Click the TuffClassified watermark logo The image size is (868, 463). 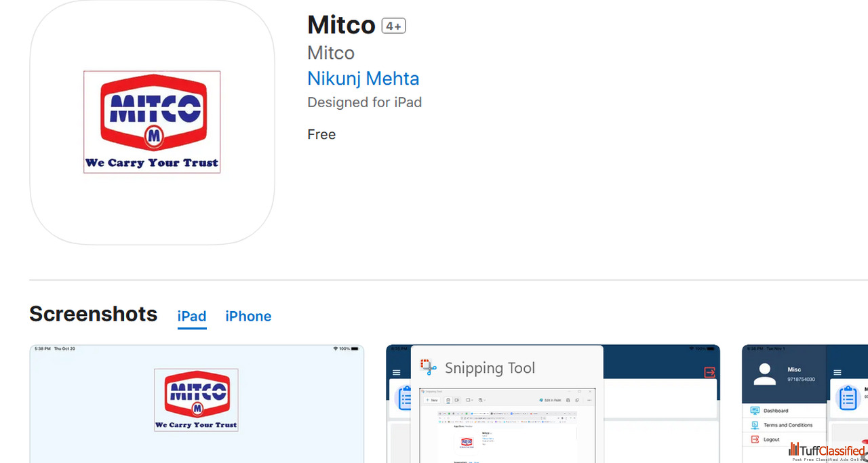827,451
